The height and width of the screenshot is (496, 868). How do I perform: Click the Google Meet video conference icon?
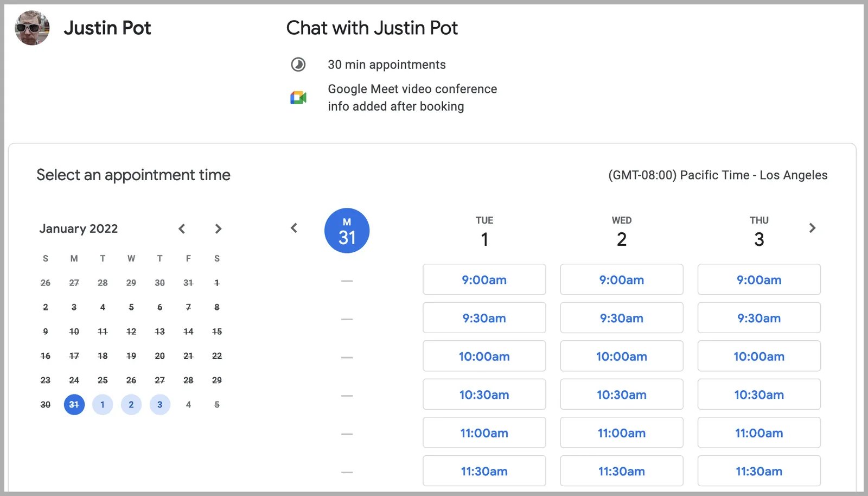[299, 98]
